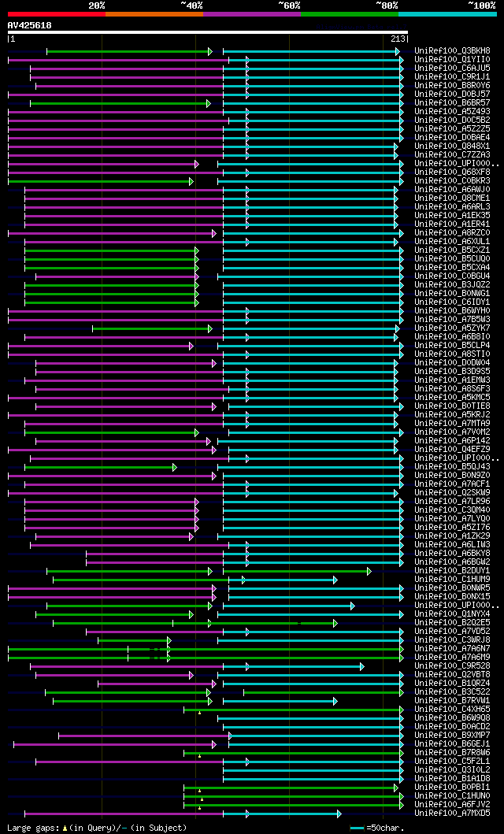Open hit UniRef100_B8R0Y6

coord(453,86)
